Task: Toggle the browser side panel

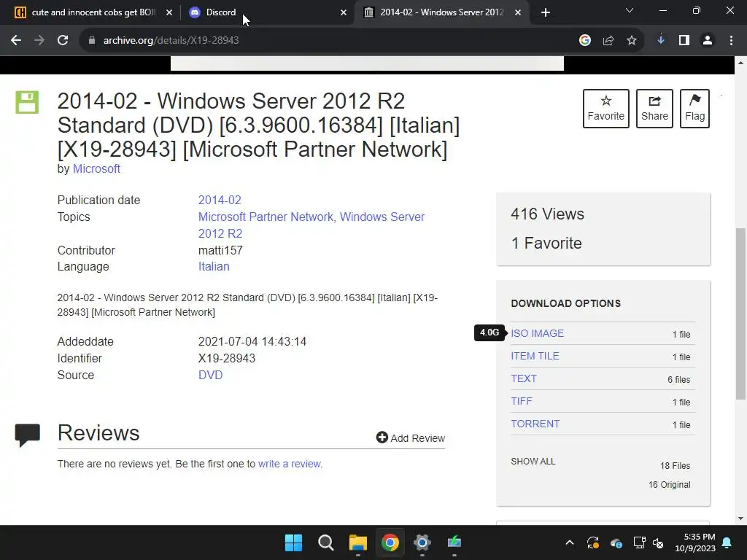Action: click(684, 41)
